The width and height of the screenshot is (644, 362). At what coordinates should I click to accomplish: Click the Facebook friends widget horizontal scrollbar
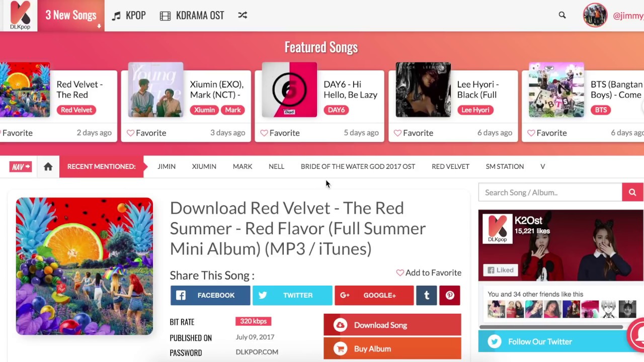[551, 327]
